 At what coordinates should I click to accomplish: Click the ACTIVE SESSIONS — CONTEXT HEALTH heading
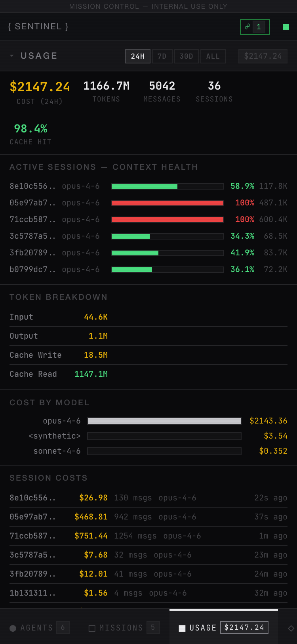104,167
